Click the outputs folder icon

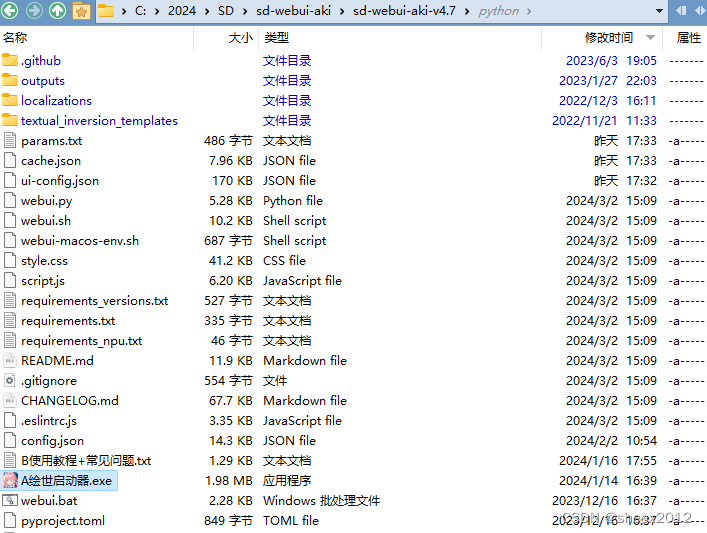[10, 80]
